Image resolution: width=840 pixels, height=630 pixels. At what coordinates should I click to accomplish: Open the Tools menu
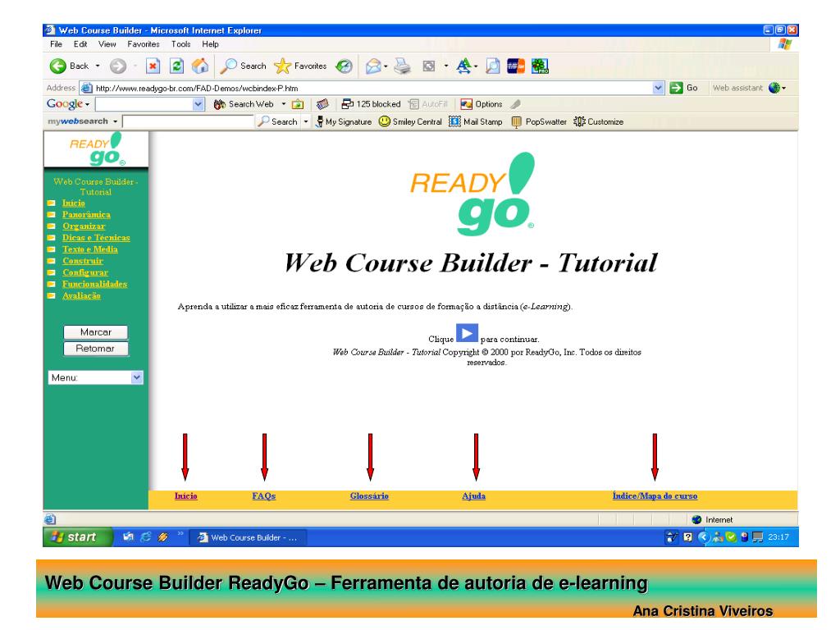point(180,44)
